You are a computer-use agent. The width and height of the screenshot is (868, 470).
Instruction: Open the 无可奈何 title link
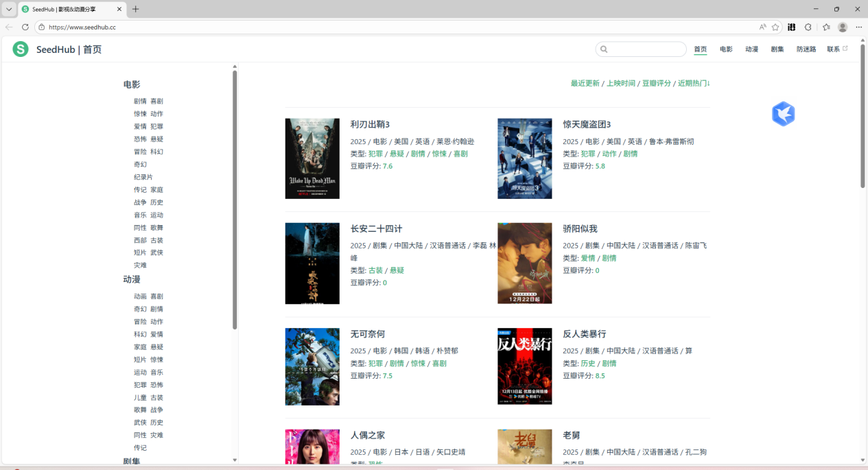coord(368,334)
